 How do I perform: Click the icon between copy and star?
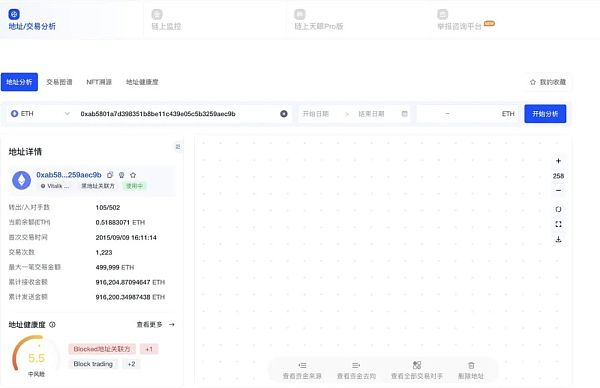122,175
